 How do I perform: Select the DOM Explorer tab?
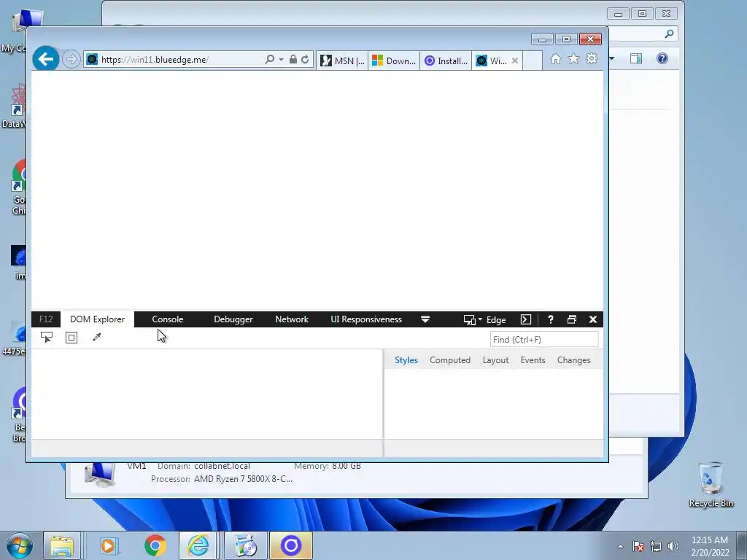(x=97, y=319)
